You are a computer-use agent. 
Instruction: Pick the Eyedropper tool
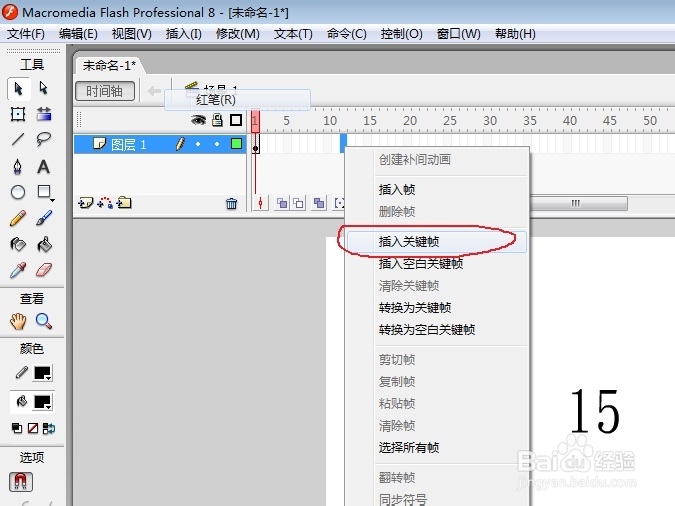coord(18,270)
